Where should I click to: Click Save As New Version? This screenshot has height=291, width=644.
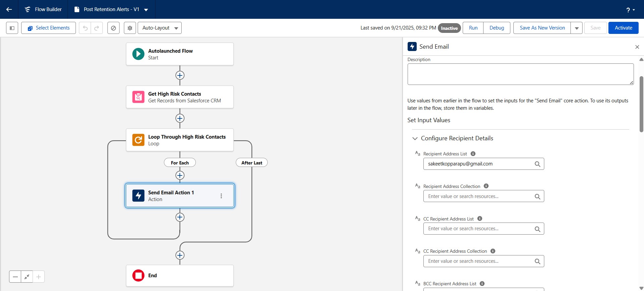tap(542, 28)
